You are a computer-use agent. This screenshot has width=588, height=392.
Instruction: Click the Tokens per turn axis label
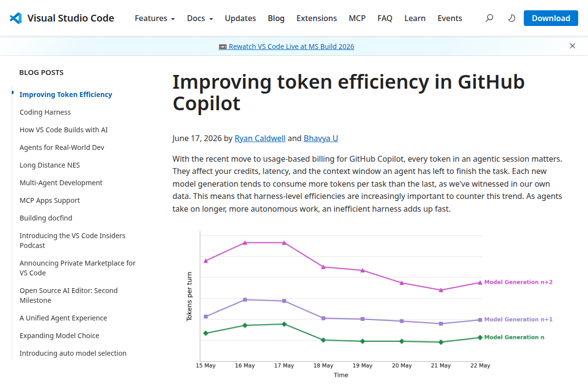pyautogui.click(x=189, y=296)
